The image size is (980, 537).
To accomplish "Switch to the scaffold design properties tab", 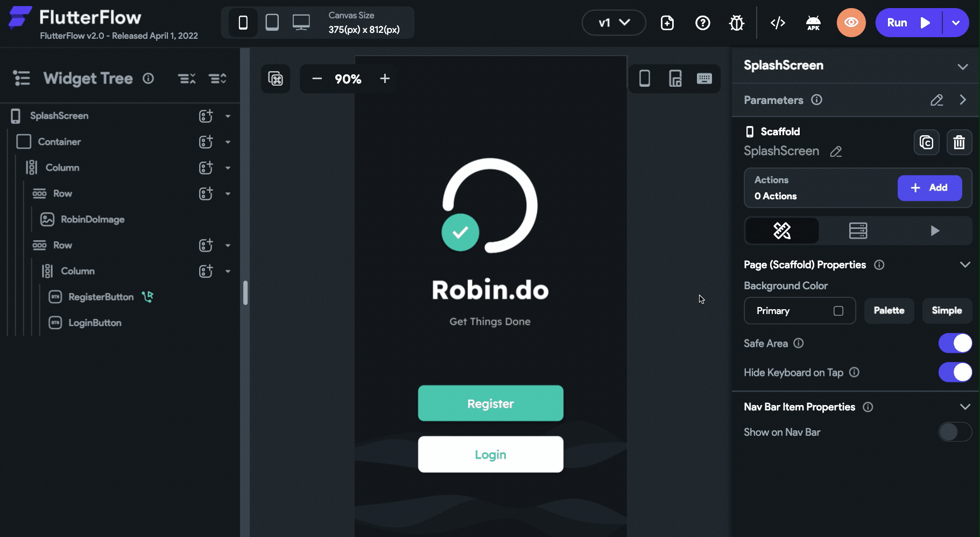I will tap(781, 231).
